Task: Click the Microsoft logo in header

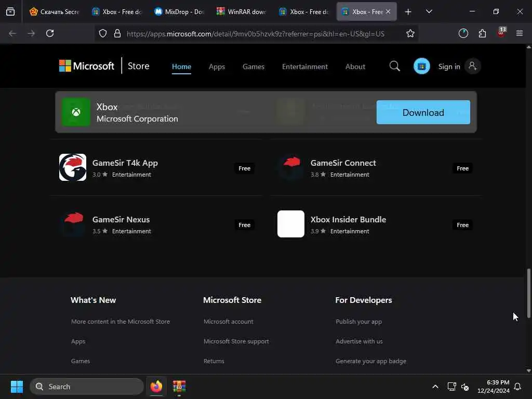Action: coord(87,66)
